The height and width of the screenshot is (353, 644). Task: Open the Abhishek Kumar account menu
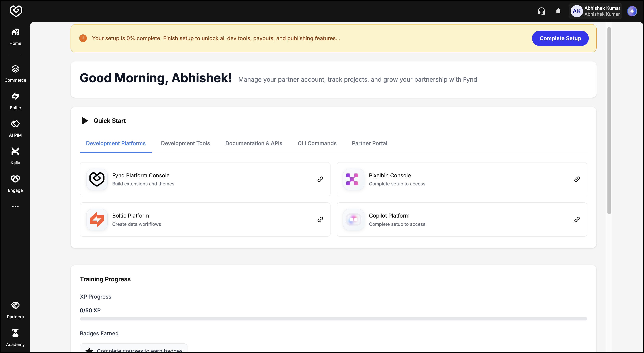coord(596,11)
